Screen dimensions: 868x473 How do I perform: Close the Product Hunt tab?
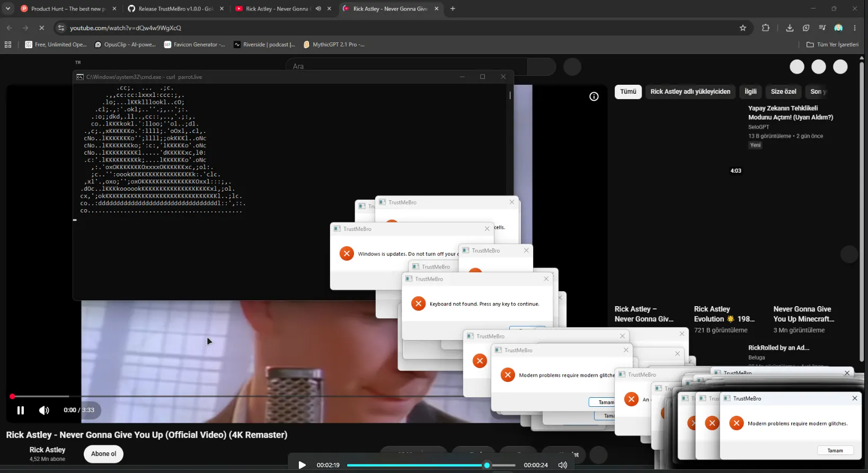[x=114, y=8]
